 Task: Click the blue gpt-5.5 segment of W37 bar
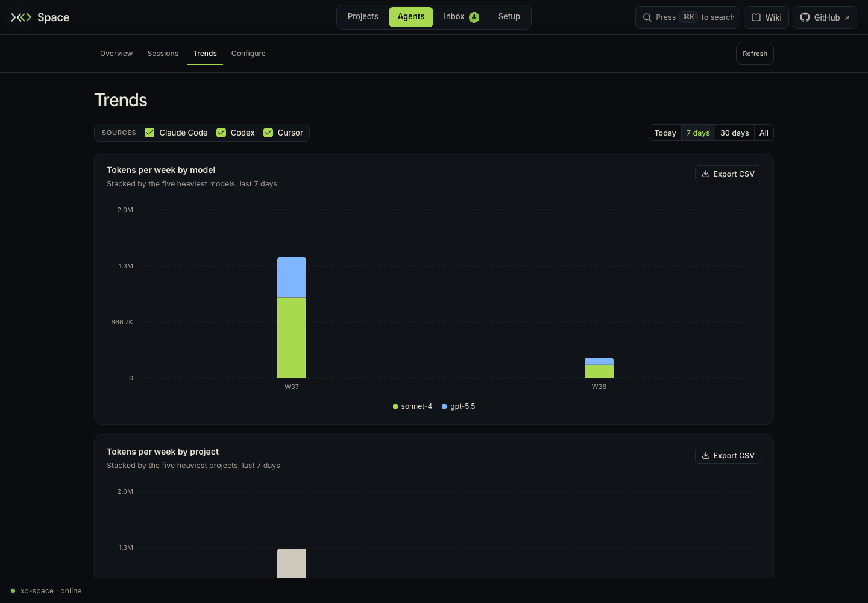292,277
